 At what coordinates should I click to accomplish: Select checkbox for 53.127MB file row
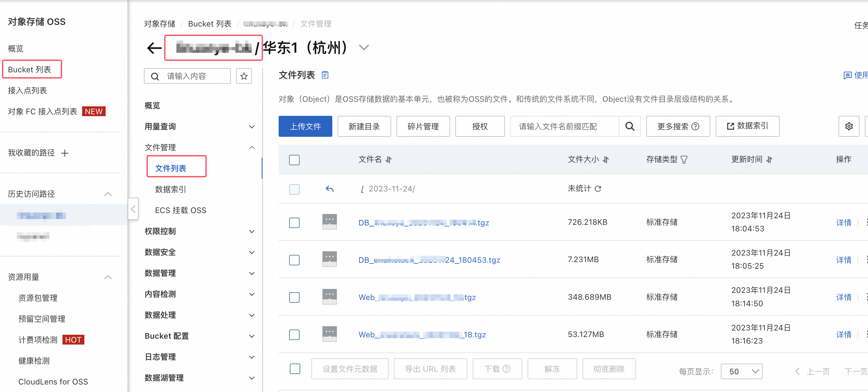click(294, 335)
